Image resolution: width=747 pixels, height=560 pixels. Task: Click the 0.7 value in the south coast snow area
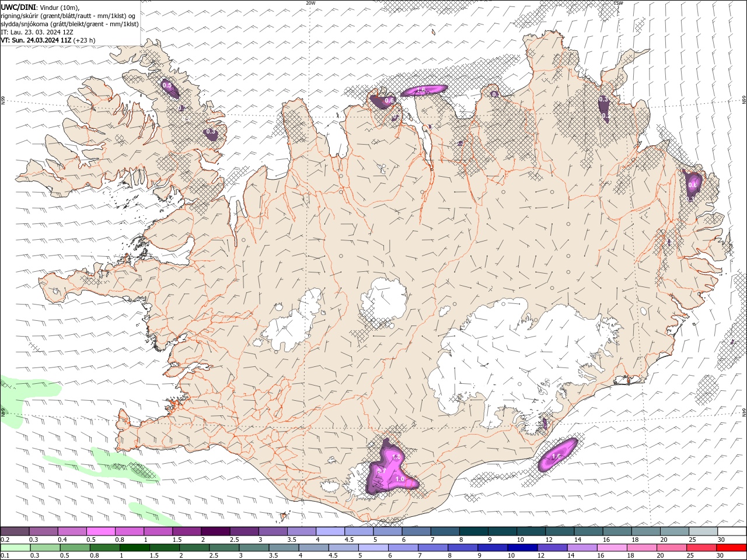tap(382, 470)
